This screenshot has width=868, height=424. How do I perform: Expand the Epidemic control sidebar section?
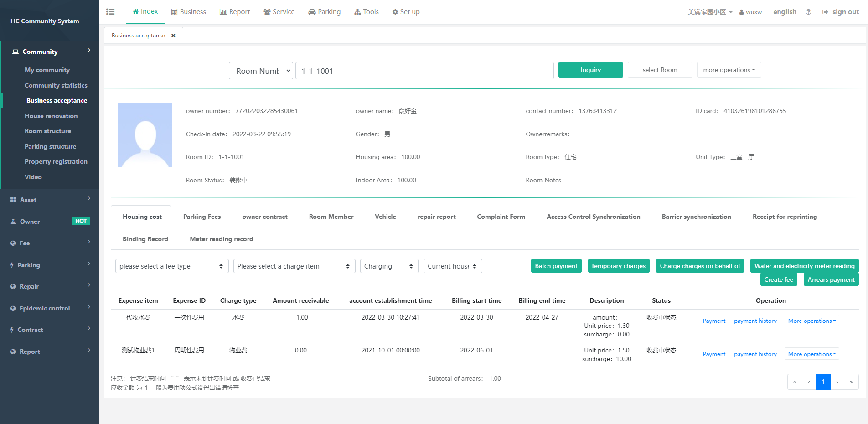point(50,308)
